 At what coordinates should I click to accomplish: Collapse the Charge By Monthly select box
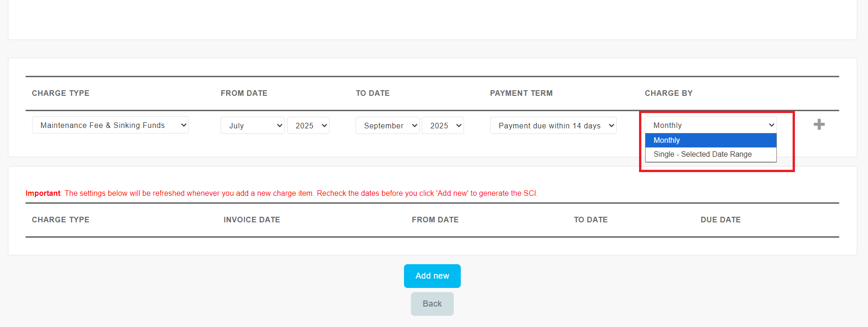(x=710, y=125)
